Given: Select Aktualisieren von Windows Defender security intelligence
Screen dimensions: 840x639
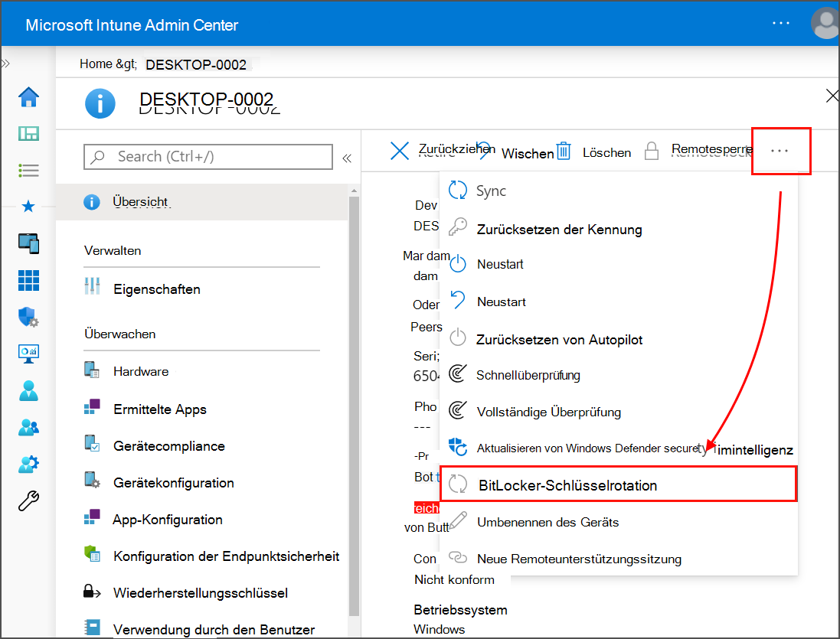Looking at the screenshot, I should click(x=619, y=448).
